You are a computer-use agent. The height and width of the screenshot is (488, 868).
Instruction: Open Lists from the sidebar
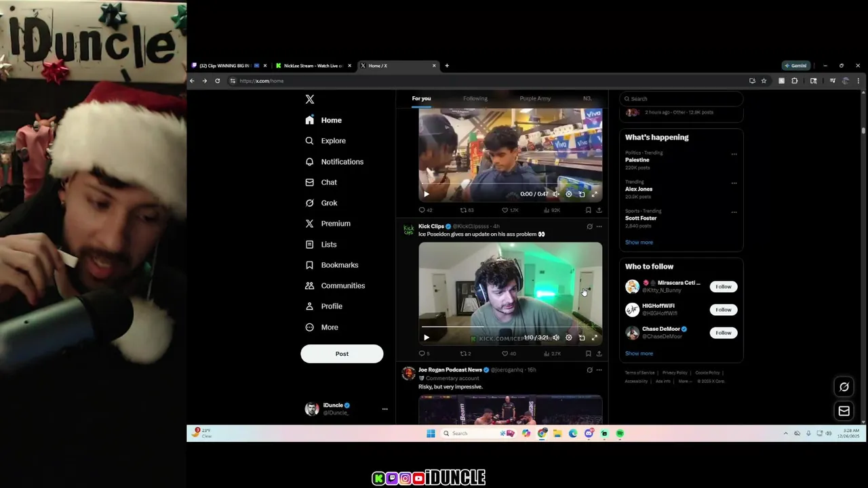click(x=321, y=244)
